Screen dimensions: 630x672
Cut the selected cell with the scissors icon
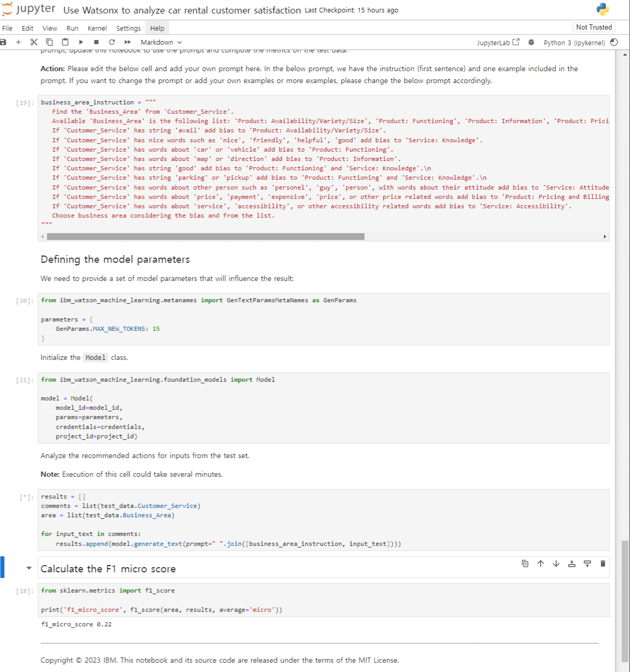34,42
